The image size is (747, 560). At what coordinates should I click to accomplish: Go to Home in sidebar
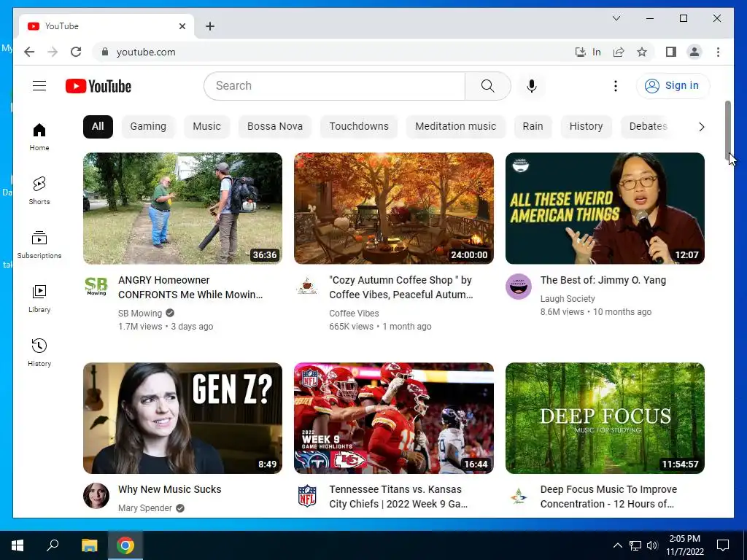[x=39, y=136]
